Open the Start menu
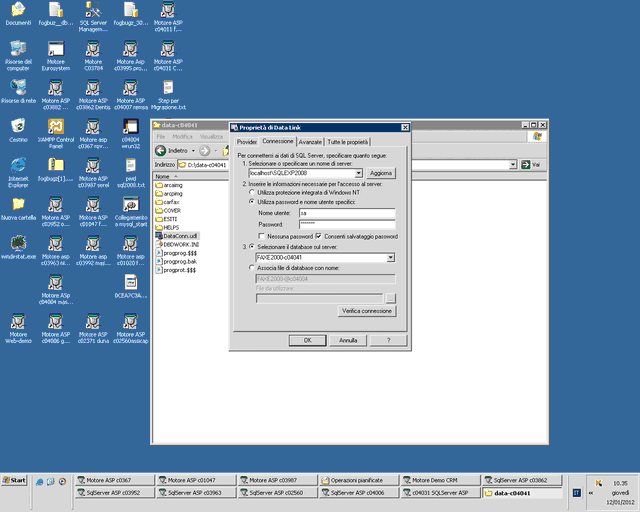 tap(14, 481)
